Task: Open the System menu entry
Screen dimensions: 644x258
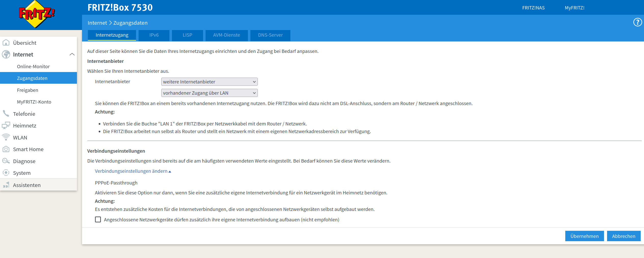Action: coord(38,173)
